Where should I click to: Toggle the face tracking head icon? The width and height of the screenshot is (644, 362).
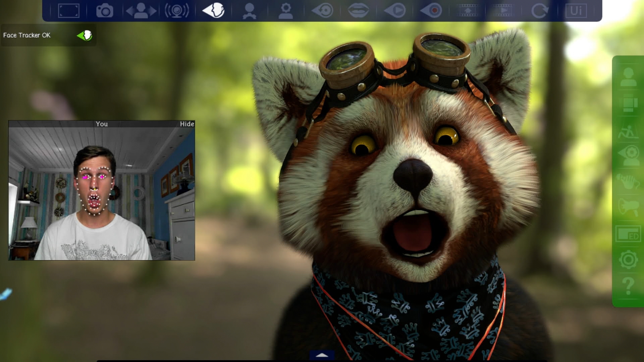(x=213, y=10)
